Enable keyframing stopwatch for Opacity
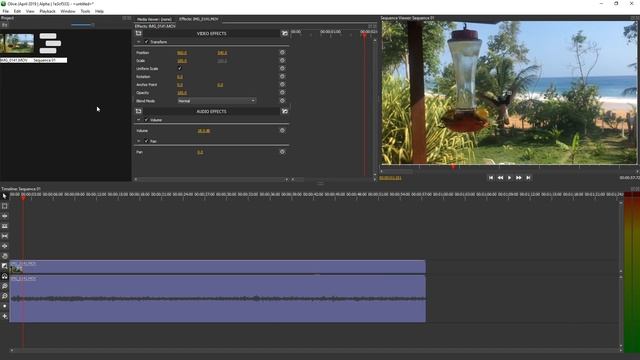The height and width of the screenshot is (360, 640). click(x=282, y=93)
